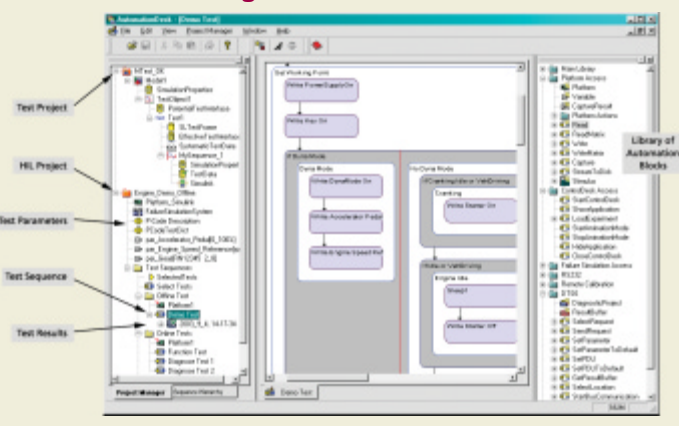Click the Diagnose Test 1 sequence icon

pos(160,361)
